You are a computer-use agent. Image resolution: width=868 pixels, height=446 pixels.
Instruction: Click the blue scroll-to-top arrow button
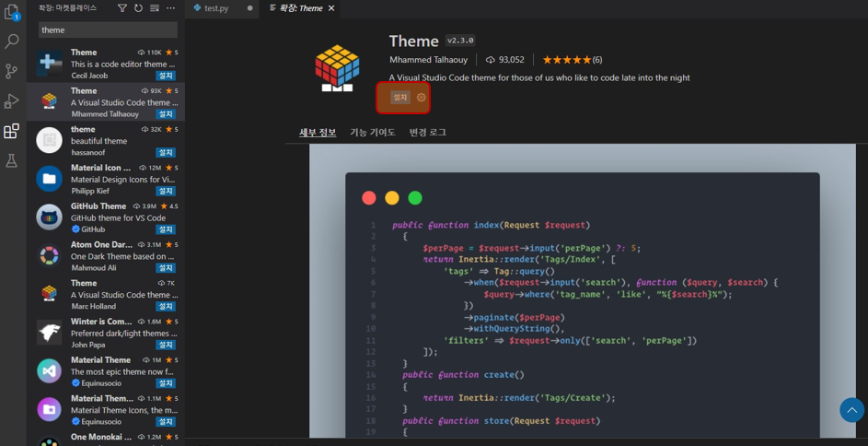click(x=852, y=410)
